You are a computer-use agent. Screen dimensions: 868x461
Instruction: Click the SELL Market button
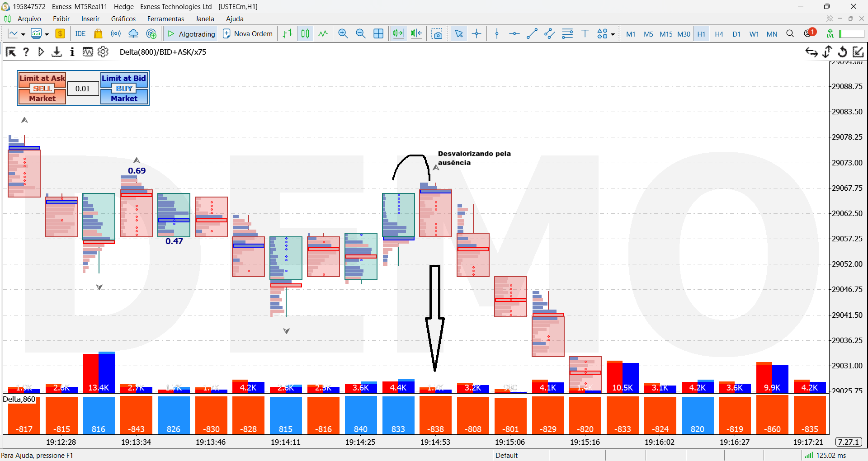(42, 94)
